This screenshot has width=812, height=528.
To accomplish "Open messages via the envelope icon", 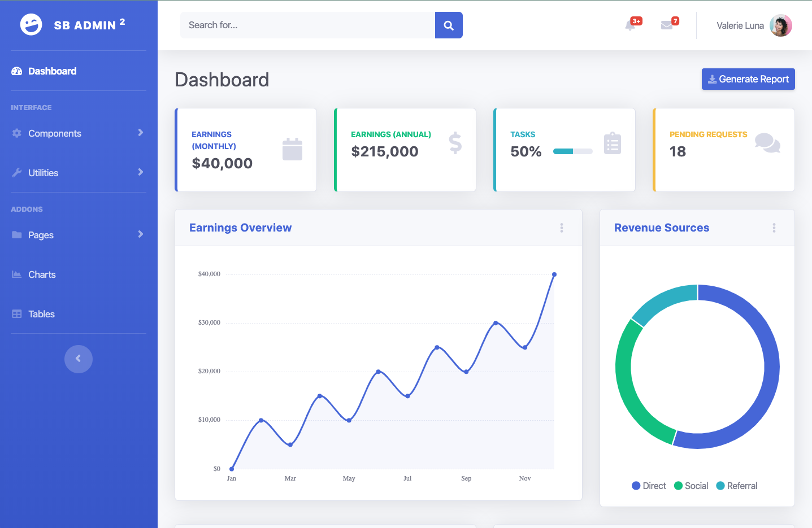I will click(667, 25).
